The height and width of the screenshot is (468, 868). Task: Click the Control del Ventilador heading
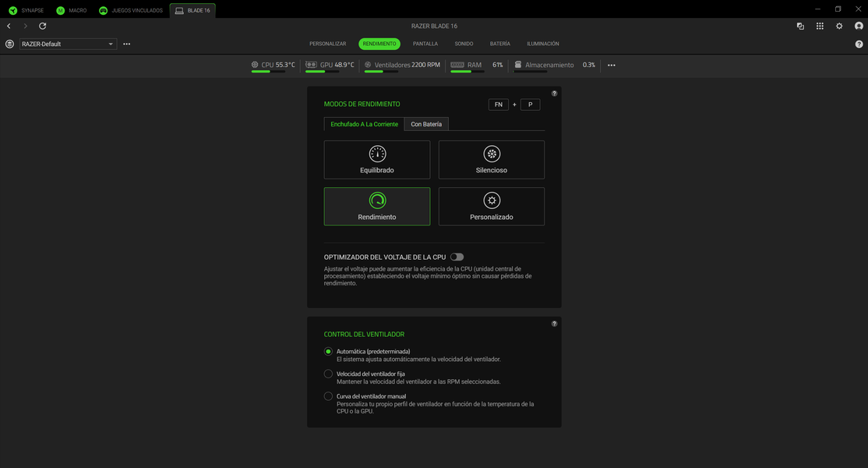click(364, 335)
